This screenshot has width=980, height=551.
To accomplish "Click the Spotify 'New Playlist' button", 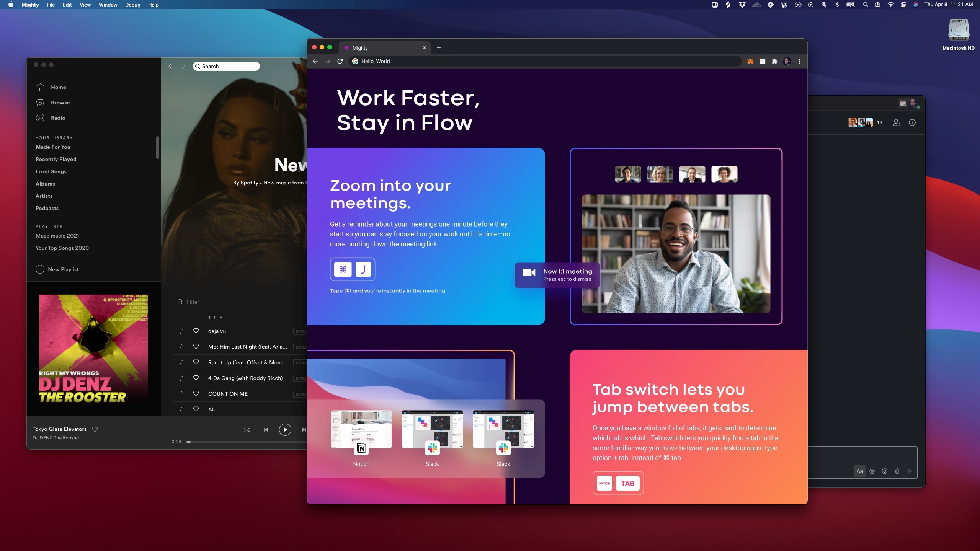I will click(57, 269).
